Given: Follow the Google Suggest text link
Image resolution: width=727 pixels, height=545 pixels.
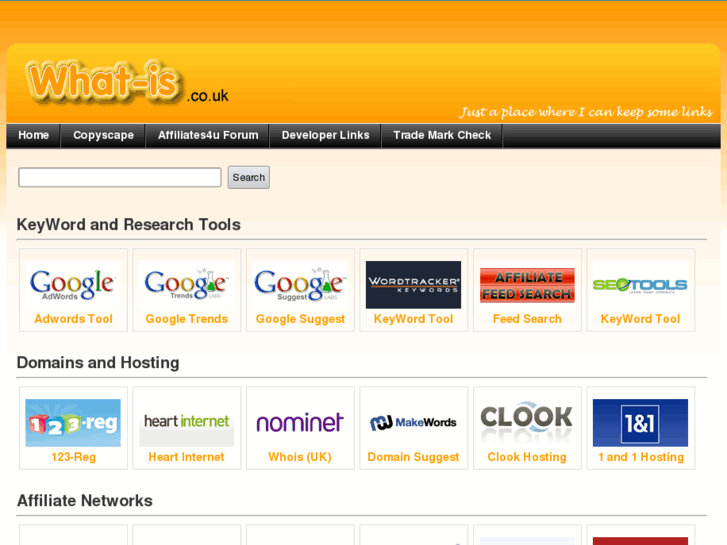Looking at the screenshot, I should tap(300, 319).
